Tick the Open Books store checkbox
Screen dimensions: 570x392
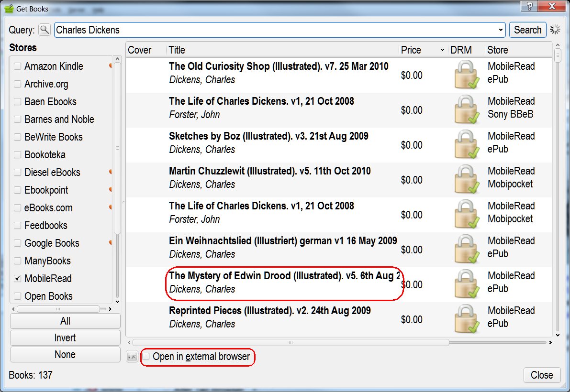(x=17, y=296)
